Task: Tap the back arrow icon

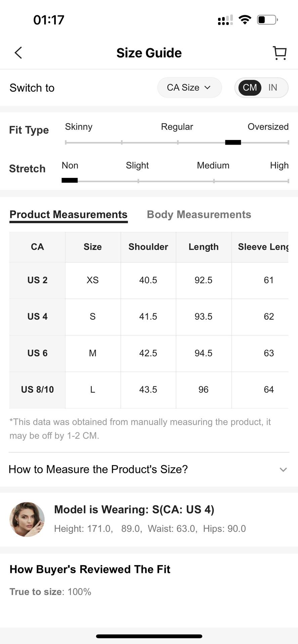Action: click(x=18, y=53)
